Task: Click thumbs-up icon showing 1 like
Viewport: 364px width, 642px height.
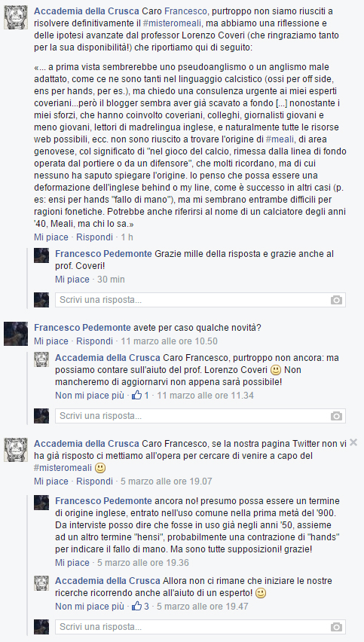Action: [136, 395]
